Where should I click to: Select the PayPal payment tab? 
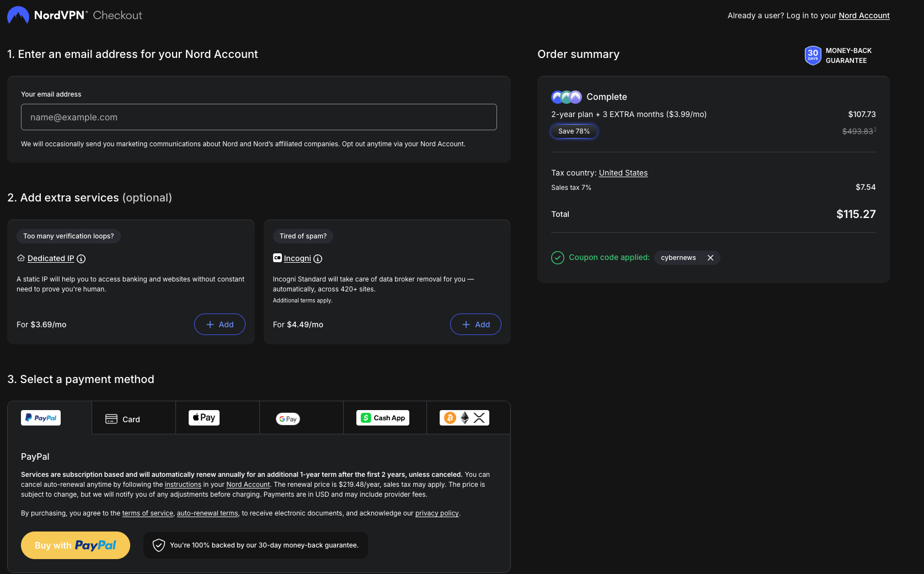(50, 418)
